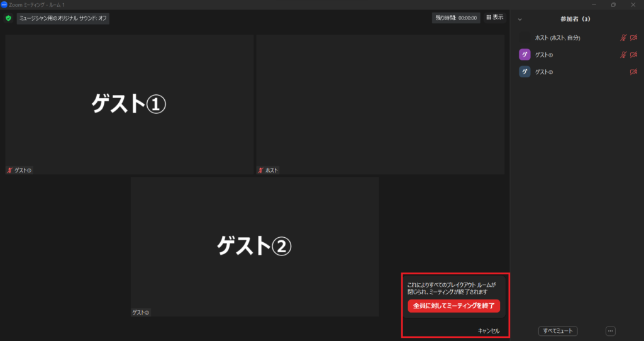644x341 pixels.
Task: Click the green encryption shield icon
Action: pyautogui.click(x=8, y=18)
